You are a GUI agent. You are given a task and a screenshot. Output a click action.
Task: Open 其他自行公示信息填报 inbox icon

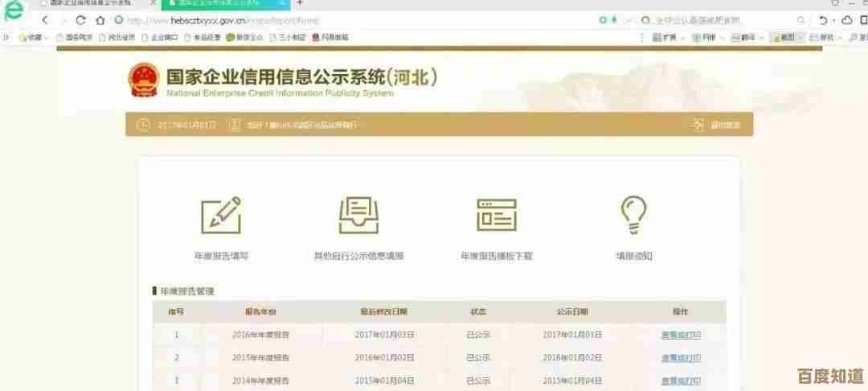point(358,215)
